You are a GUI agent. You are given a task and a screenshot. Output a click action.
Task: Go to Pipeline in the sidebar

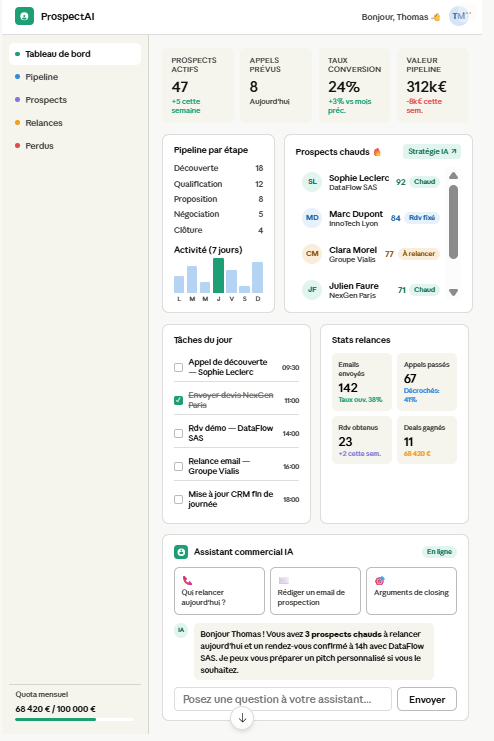coord(75,77)
